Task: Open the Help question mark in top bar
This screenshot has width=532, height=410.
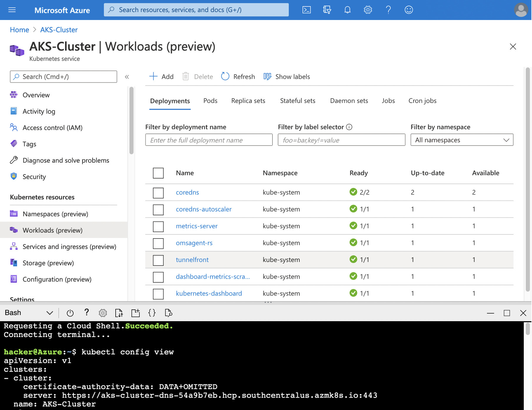Action: [x=388, y=10]
